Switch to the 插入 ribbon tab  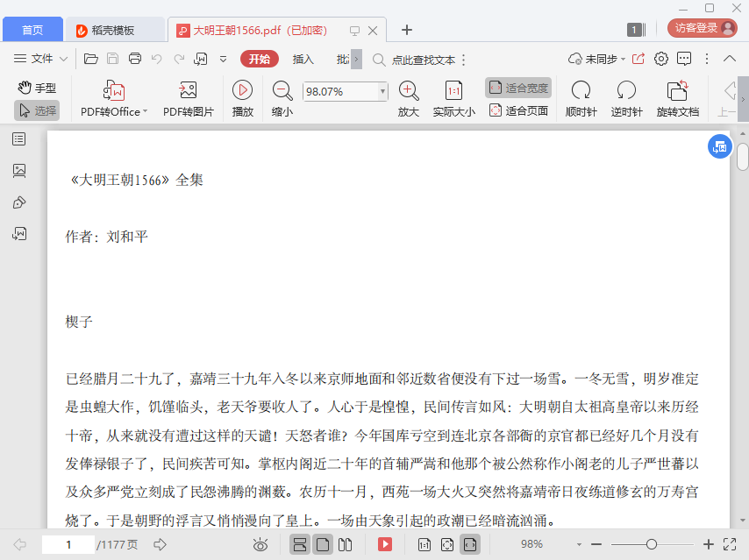pos(303,60)
